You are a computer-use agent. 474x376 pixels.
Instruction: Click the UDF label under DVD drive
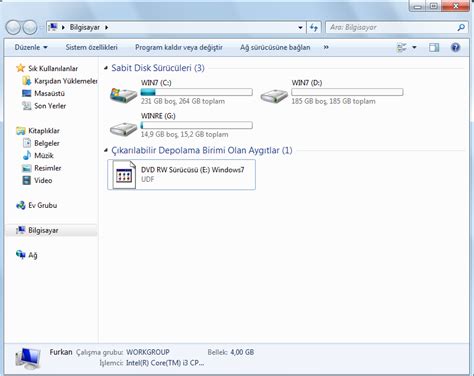[148, 179]
